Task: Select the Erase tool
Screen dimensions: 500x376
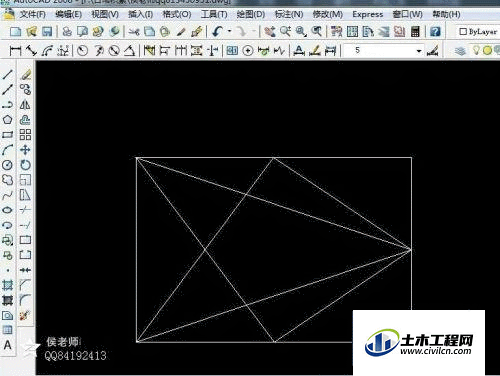Action: click(25, 75)
